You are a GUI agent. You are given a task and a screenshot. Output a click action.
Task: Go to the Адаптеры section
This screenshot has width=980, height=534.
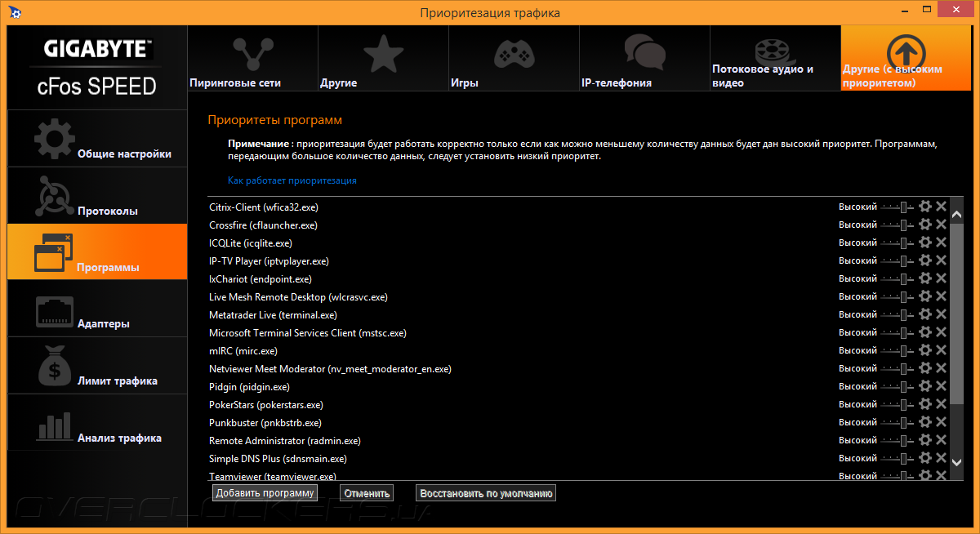coord(97,309)
